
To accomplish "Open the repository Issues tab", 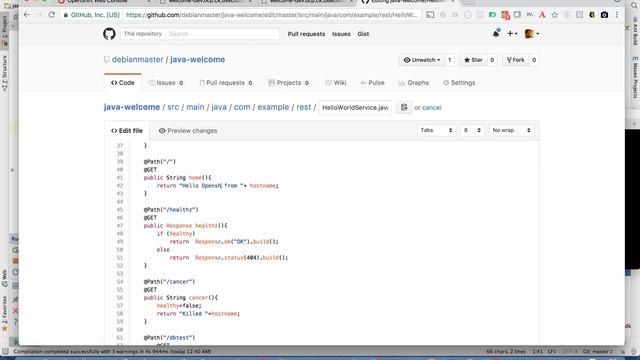I will click(x=166, y=83).
